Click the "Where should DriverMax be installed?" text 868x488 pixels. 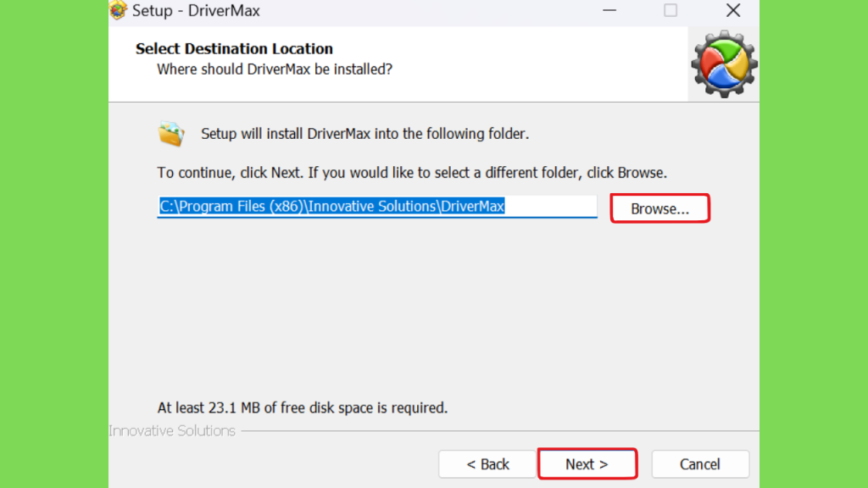click(x=275, y=69)
